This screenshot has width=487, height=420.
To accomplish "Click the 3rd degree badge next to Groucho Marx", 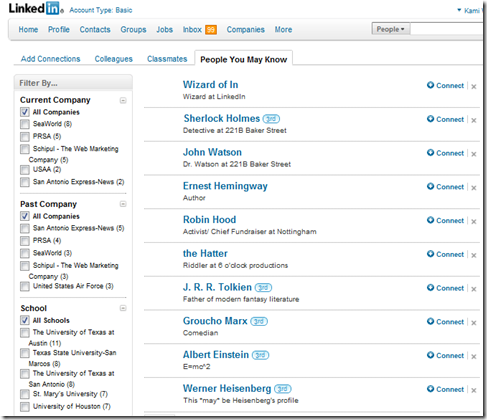I will pos(259,321).
